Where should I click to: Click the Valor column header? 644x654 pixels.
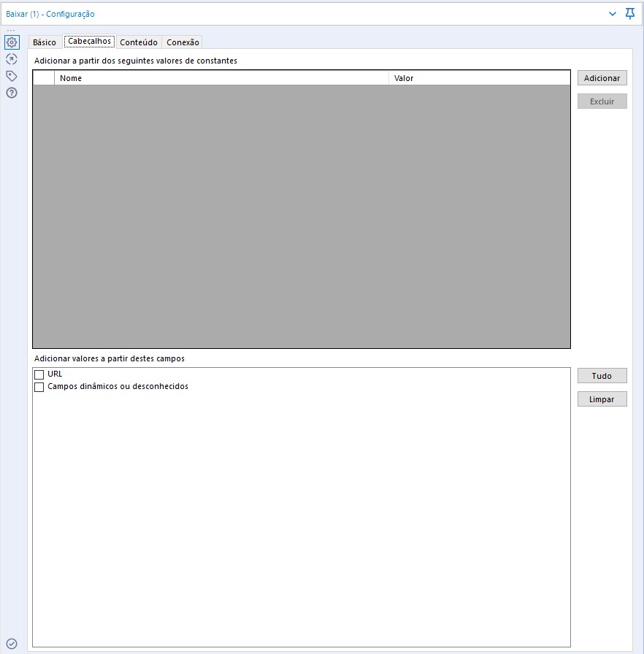coord(479,78)
